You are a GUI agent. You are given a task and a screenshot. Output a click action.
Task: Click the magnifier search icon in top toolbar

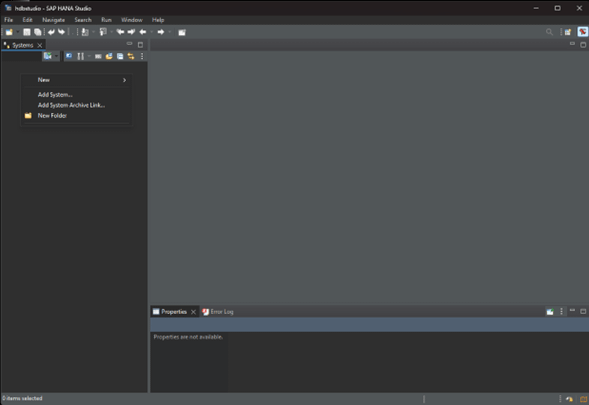549,32
